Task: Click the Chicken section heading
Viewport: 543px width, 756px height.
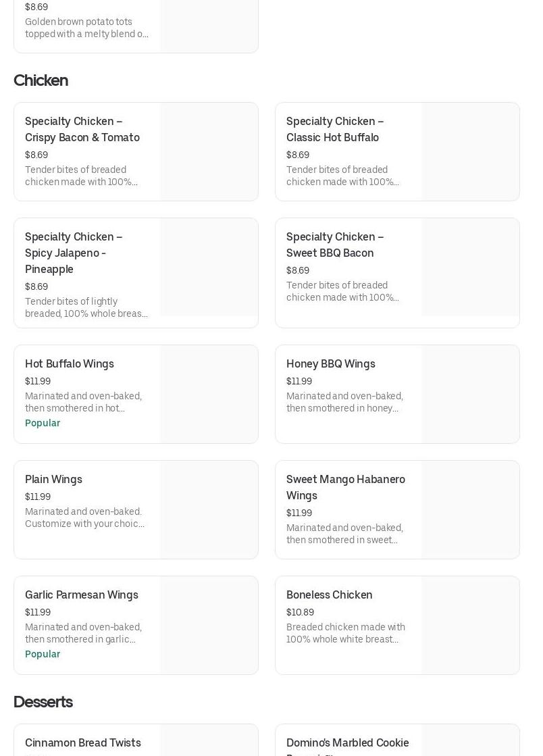Action: pyautogui.click(x=41, y=80)
